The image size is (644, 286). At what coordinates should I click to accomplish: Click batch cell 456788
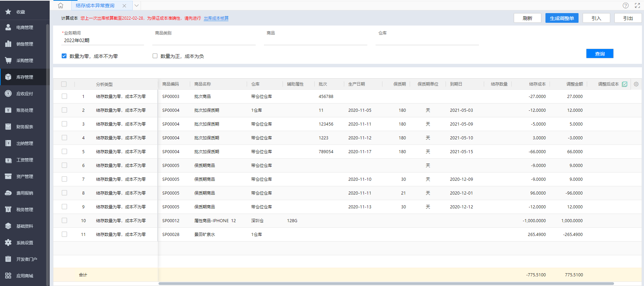click(x=326, y=96)
